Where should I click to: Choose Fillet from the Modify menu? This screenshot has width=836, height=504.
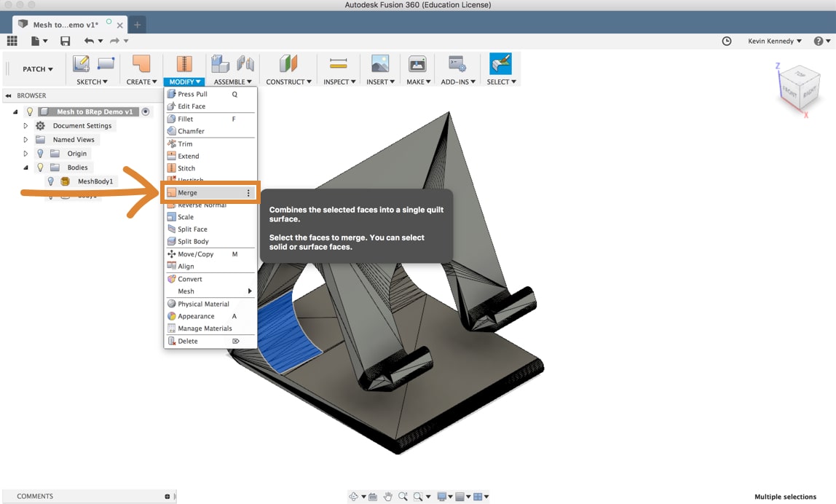pos(210,119)
